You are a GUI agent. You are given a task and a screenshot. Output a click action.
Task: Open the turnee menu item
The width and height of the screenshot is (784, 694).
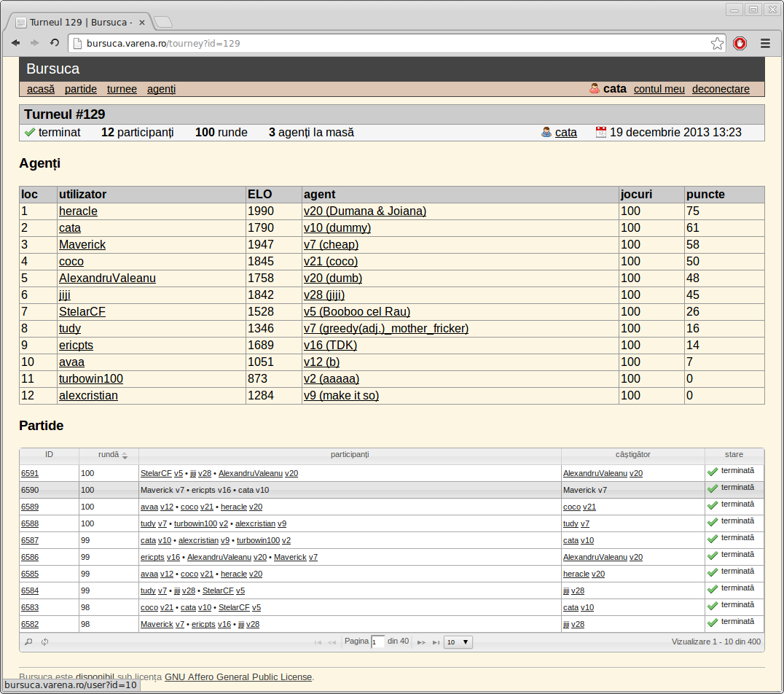[122, 89]
